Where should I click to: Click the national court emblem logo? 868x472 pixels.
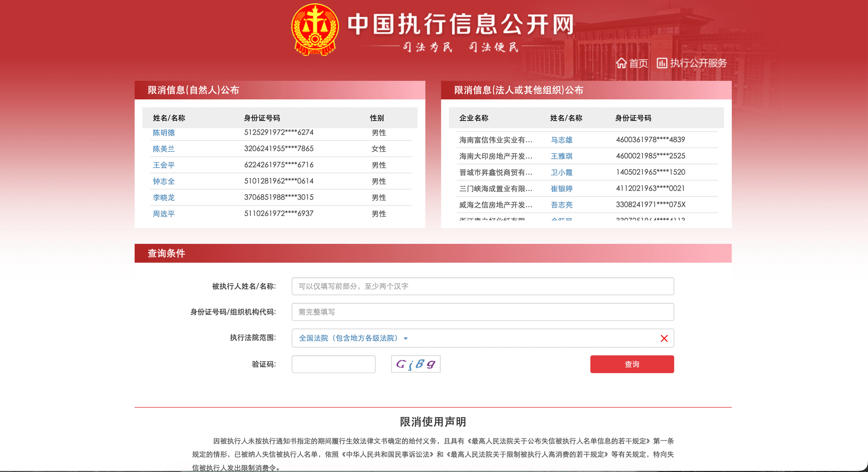click(314, 29)
